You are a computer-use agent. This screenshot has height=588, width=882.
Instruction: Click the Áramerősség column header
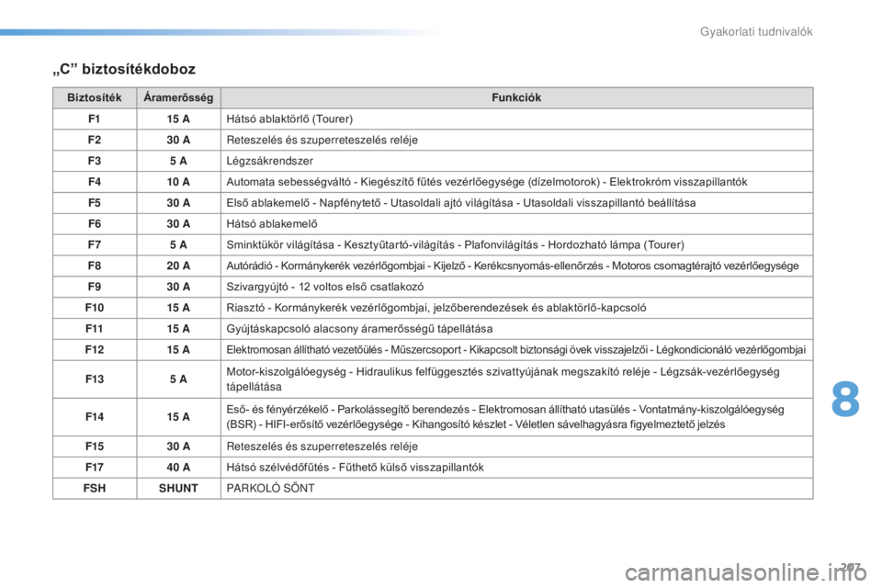177,97
